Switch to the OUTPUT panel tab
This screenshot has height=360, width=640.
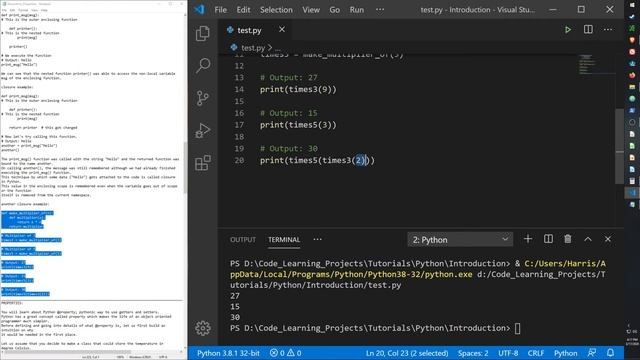pyautogui.click(x=243, y=240)
